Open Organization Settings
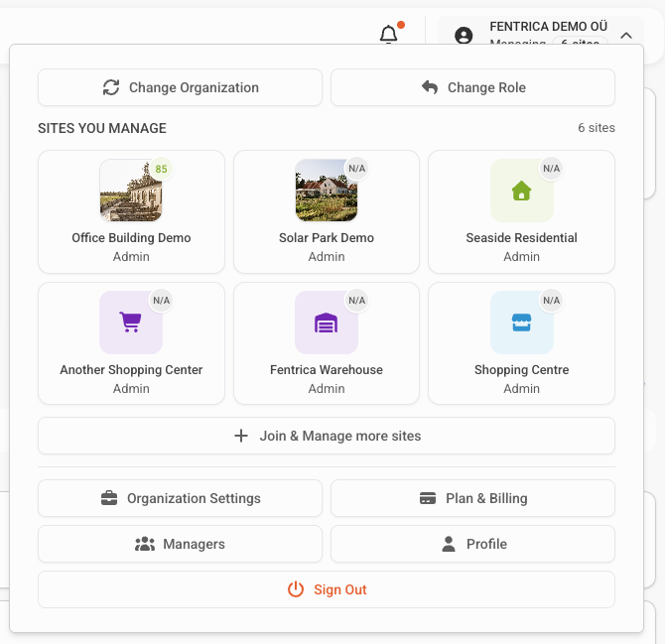665x644 pixels. pos(180,498)
